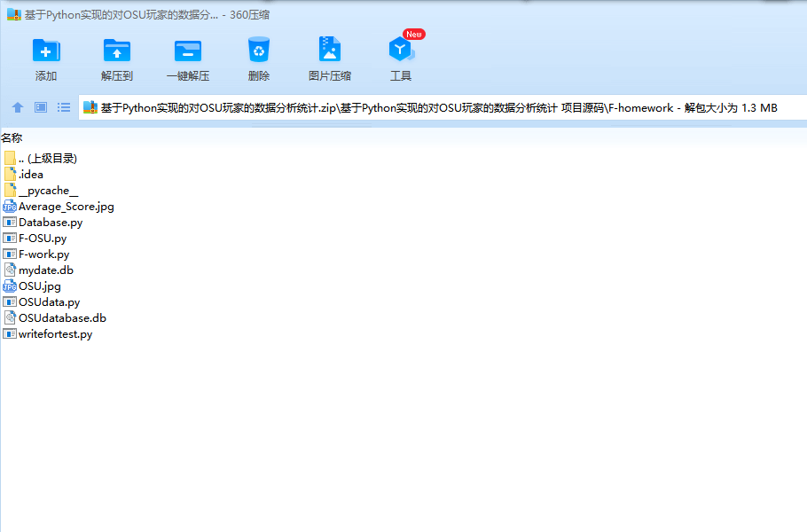This screenshot has height=532, width=807.
Task: Click the folder icon beside .idea
Action: [x=10, y=174]
